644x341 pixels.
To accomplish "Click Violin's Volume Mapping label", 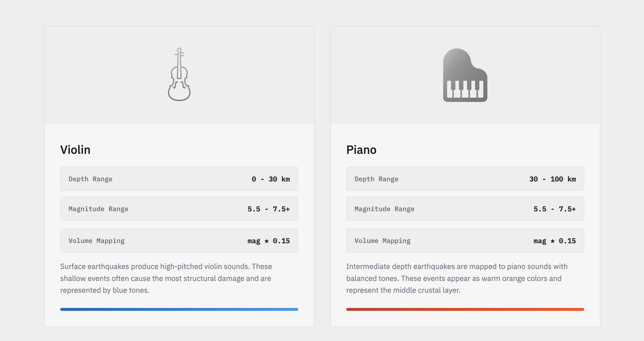I will pyautogui.click(x=96, y=241).
